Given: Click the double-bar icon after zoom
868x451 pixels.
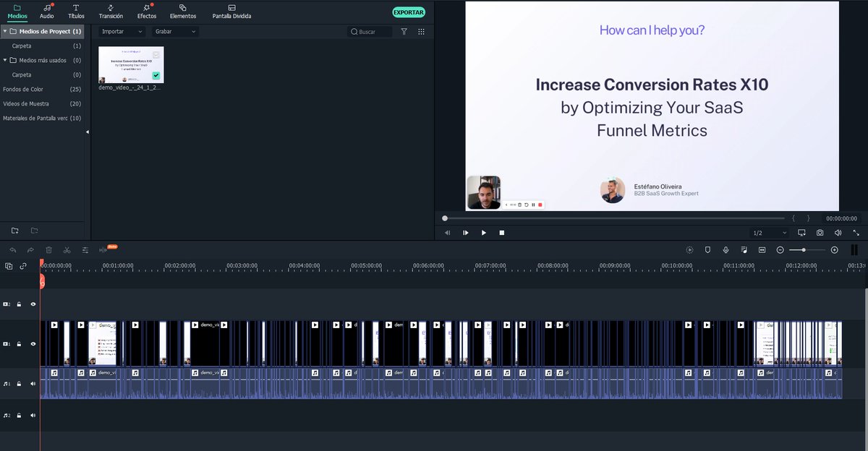Looking at the screenshot, I should pyautogui.click(x=854, y=250).
